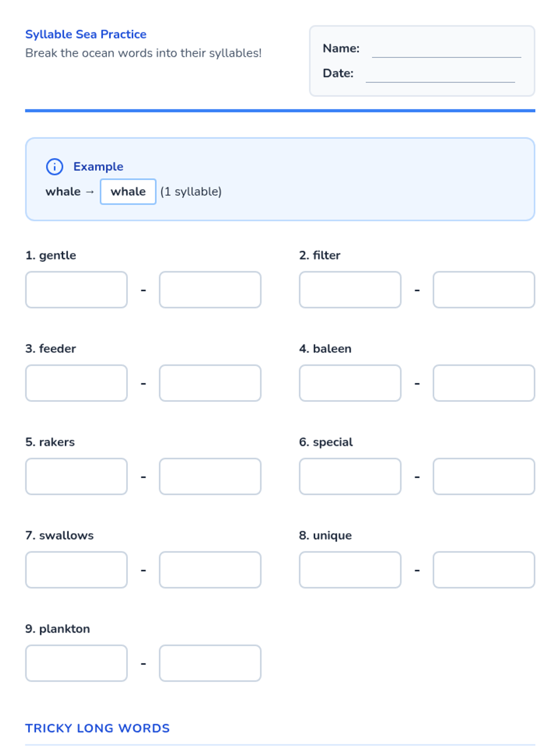Image resolution: width=560 pixels, height=747 pixels.
Task: Focus the second syllable box for baleen
Action: (484, 383)
